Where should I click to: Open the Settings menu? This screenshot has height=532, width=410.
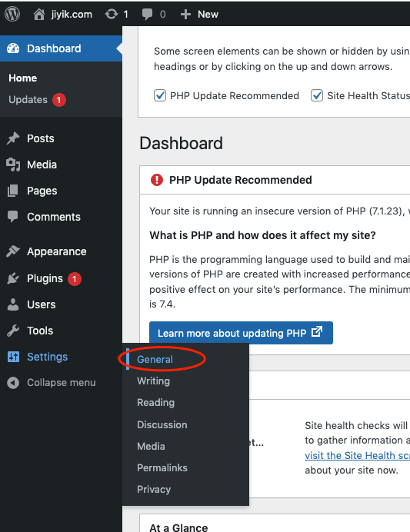tap(47, 357)
